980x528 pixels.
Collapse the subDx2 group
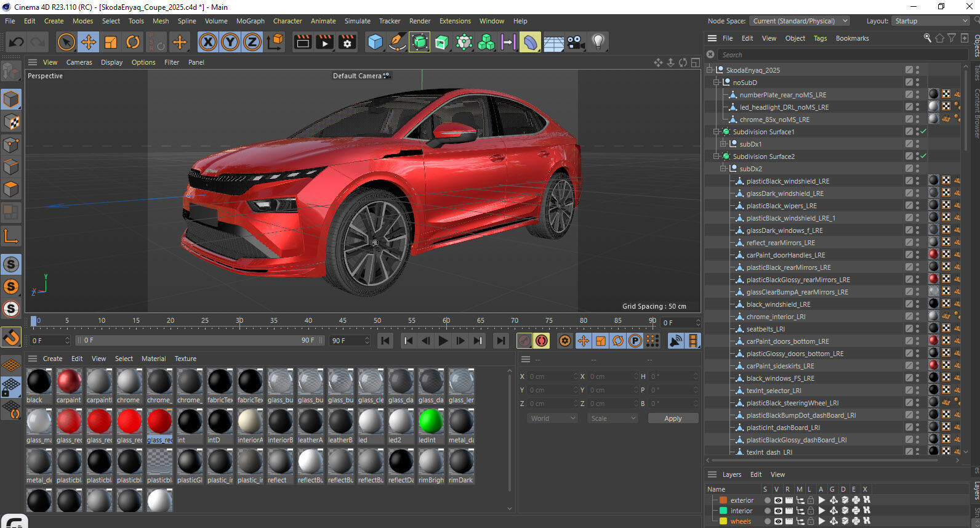723,168
